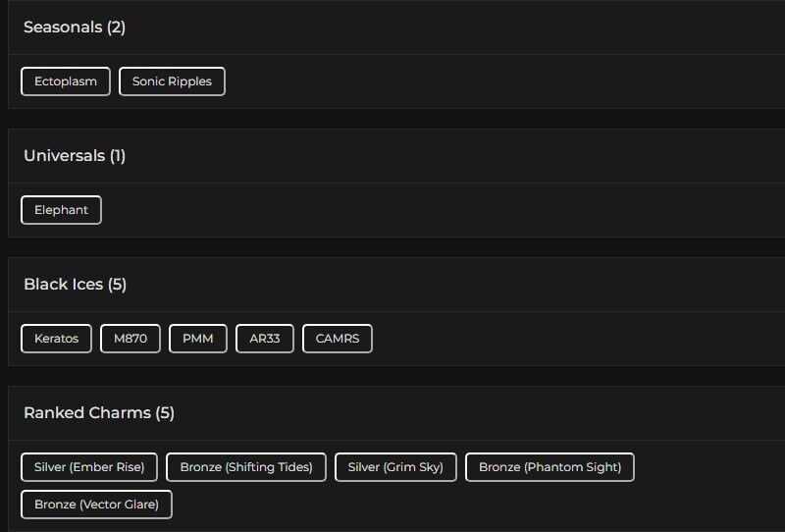This screenshot has height=532, width=785.
Task: Choose the Elephant universal skin tag
Action: point(61,210)
